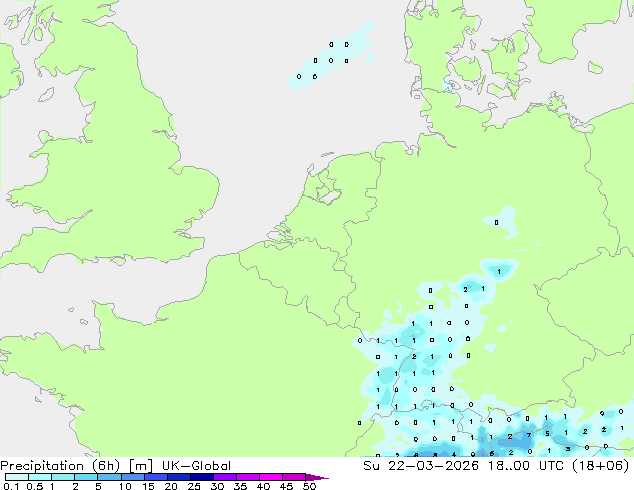The image size is (634, 490).
Task: Select the 0.1–0.5 legend color swatch
Action: click(x=17, y=477)
